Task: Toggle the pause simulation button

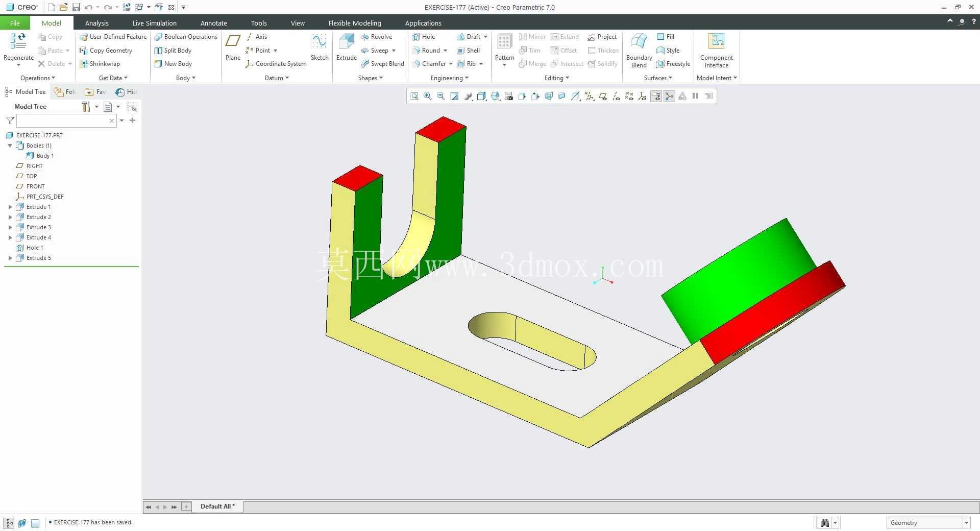Action: [x=695, y=96]
